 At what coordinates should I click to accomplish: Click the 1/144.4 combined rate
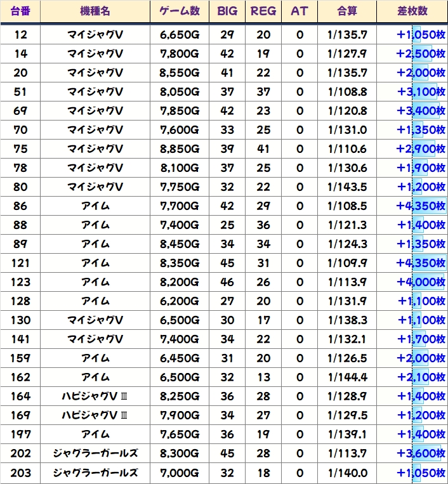pos(347,377)
